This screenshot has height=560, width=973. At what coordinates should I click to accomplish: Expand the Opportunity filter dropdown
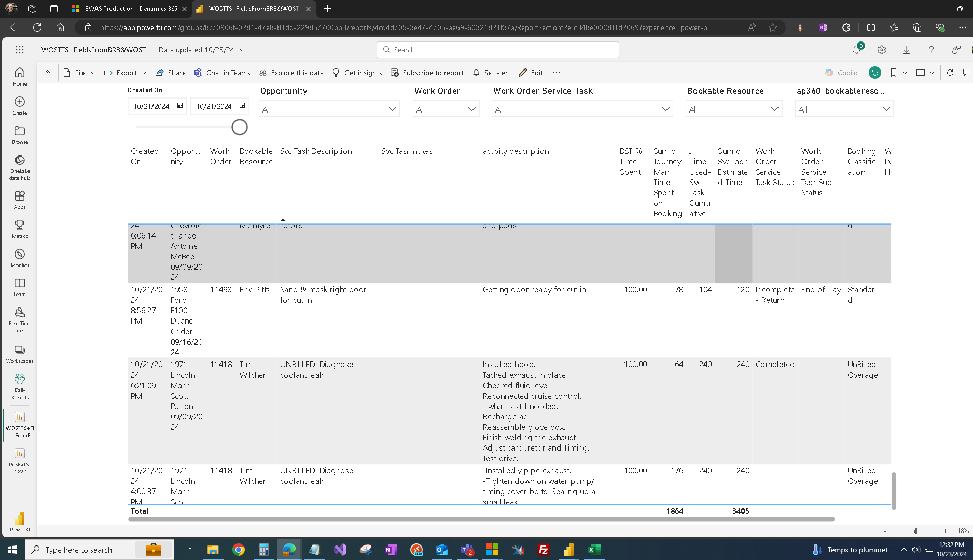(x=393, y=109)
